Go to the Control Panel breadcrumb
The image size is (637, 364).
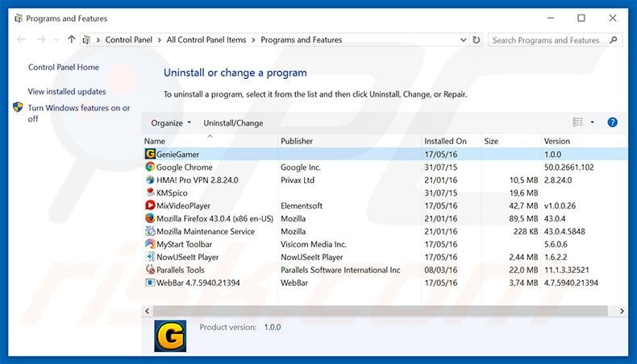tap(128, 39)
